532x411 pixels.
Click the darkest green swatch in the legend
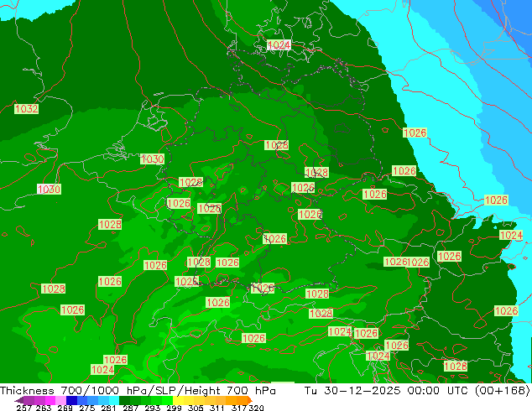click(125, 400)
